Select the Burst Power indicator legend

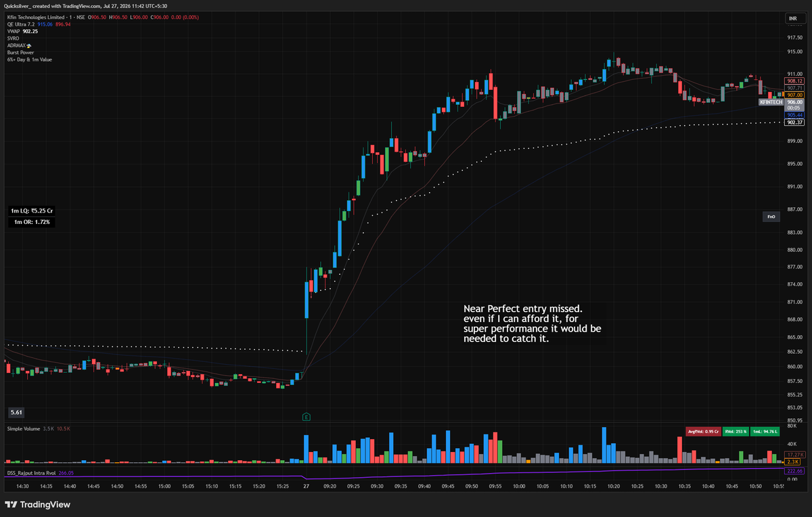(20, 52)
